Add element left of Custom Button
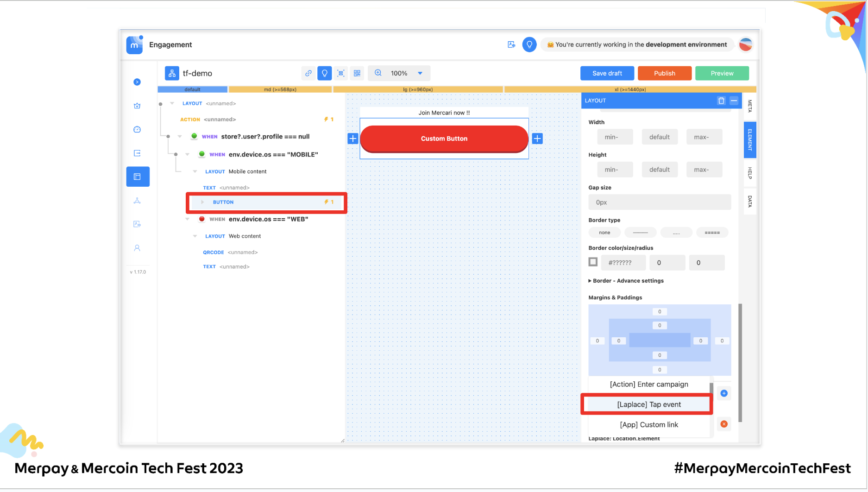Image resolution: width=868 pixels, height=492 pixels. pos(353,139)
